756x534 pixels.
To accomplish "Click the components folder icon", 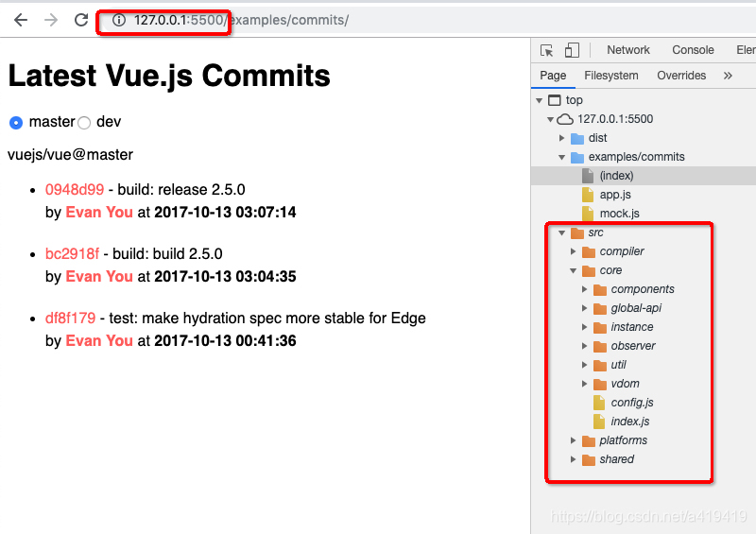I will tap(600, 289).
